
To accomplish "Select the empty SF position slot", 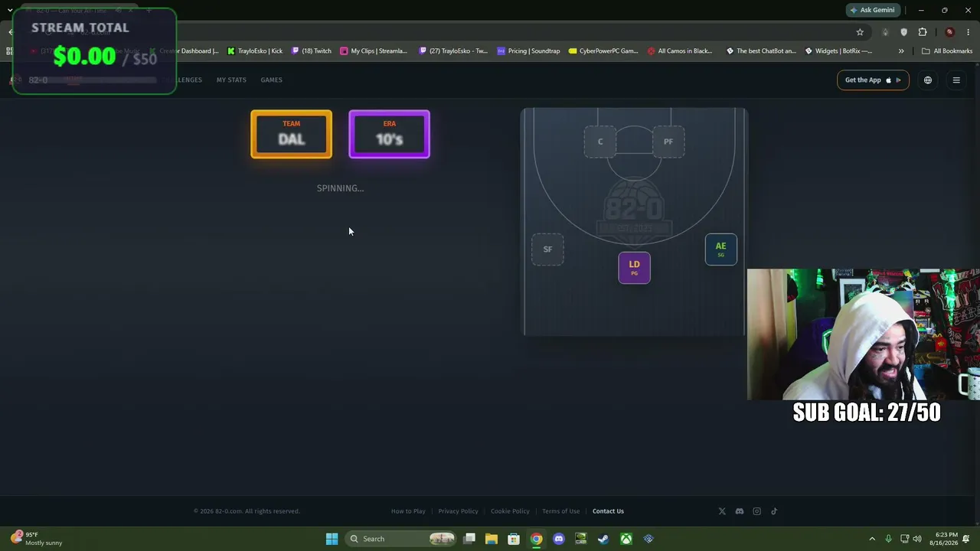I will [x=547, y=249].
